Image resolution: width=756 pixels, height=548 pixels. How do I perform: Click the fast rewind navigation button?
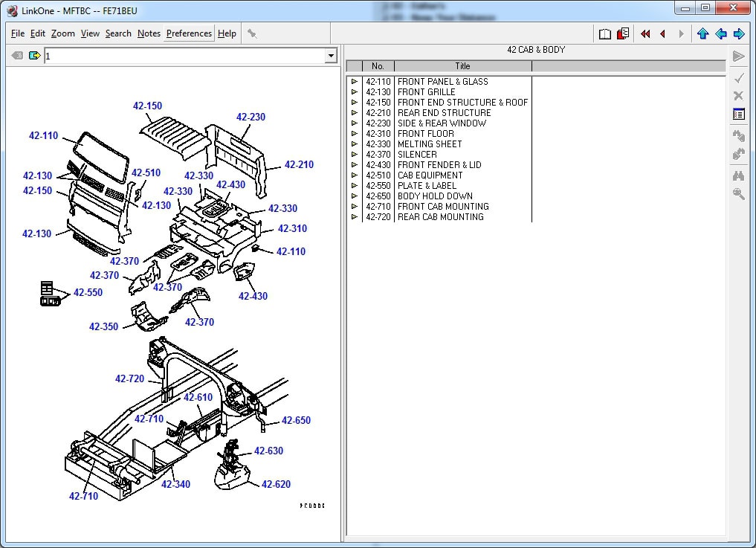pyautogui.click(x=645, y=33)
